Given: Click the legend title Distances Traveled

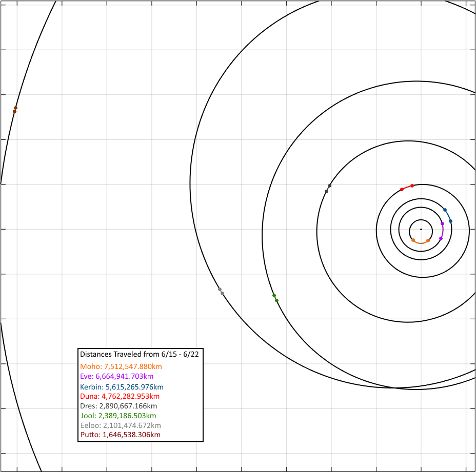Looking at the screenshot, I should [x=140, y=354].
